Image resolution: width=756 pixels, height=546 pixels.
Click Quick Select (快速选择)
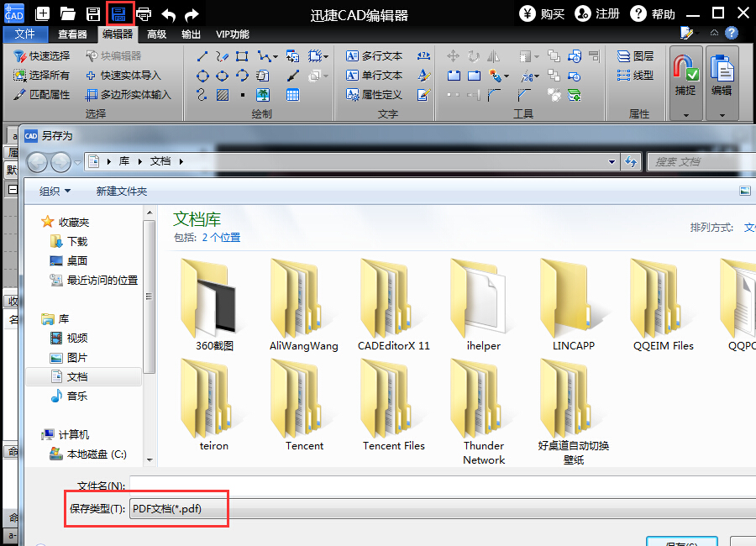[x=41, y=56]
